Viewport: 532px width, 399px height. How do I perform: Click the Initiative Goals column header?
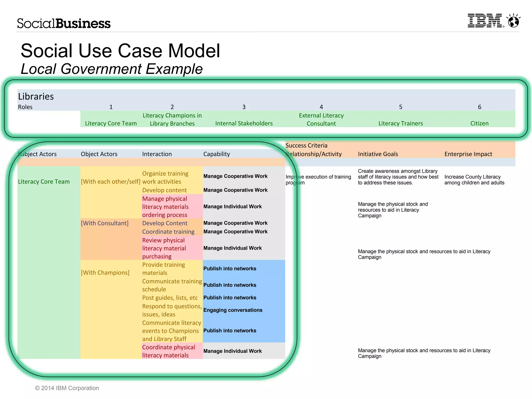tap(378, 154)
